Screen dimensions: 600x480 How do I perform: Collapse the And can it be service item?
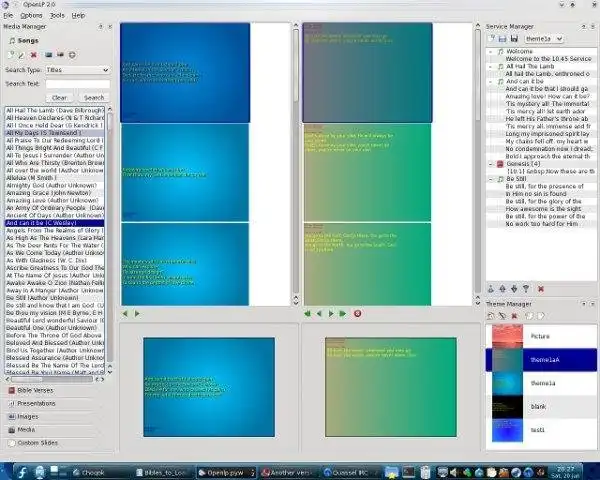tap(491, 82)
